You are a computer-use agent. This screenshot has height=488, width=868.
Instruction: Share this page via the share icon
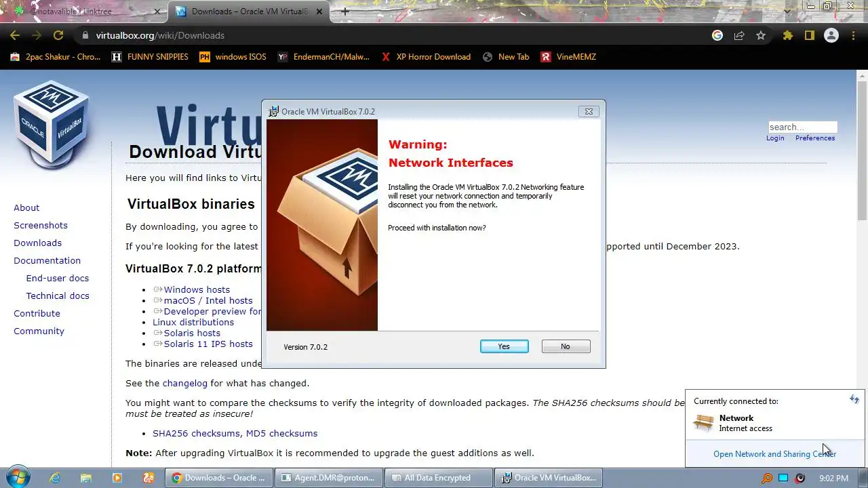coord(739,35)
